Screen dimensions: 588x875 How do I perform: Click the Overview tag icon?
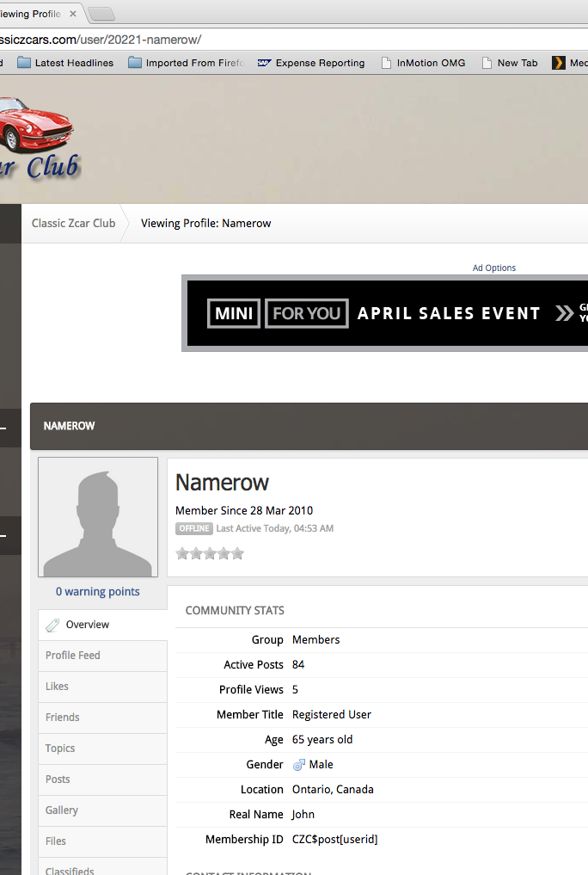pyautogui.click(x=52, y=625)
